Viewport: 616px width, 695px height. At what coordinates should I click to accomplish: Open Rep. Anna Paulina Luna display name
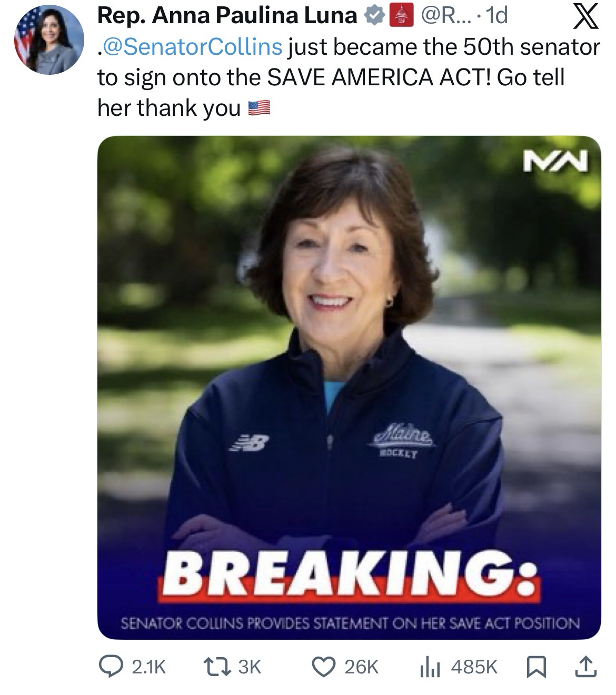click(x=227, y=16)
